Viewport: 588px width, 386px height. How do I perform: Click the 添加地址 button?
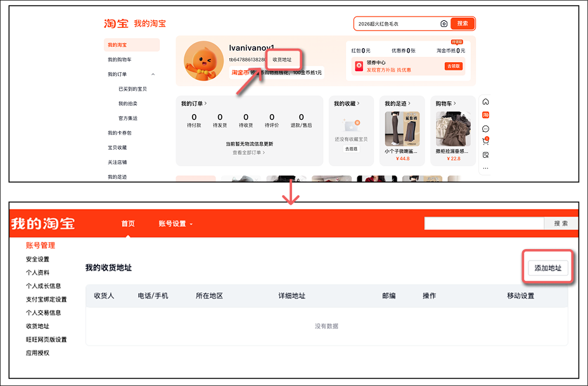pos(548,268)
